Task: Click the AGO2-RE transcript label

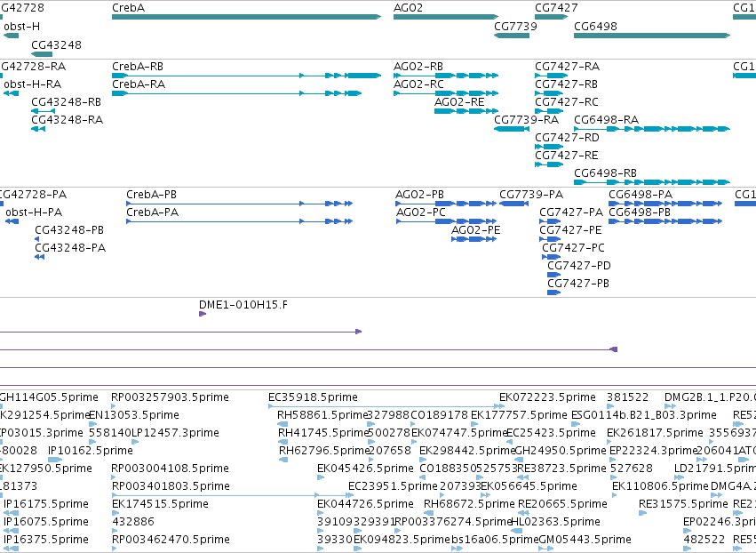Action: 459,102
